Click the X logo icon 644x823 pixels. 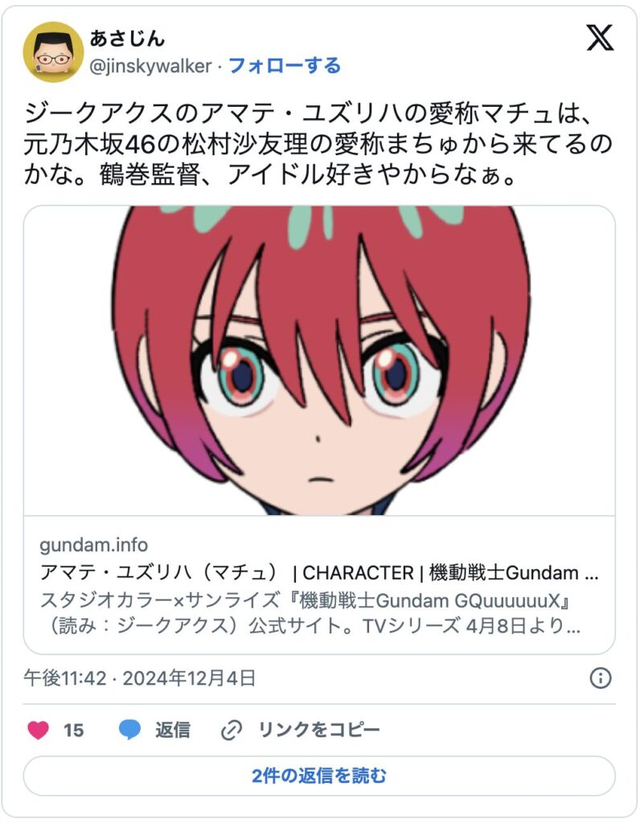tap(600, 38)
